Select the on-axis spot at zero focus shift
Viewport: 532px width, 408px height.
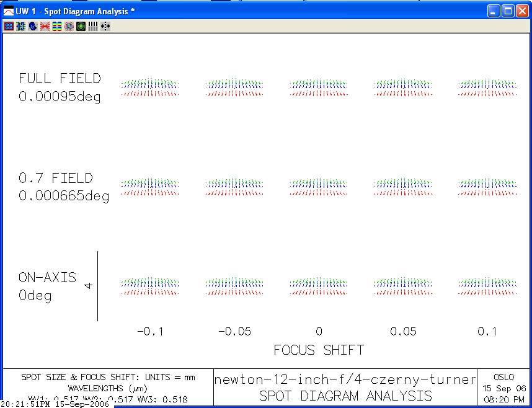pyautogui.click(x=318, y=283)
